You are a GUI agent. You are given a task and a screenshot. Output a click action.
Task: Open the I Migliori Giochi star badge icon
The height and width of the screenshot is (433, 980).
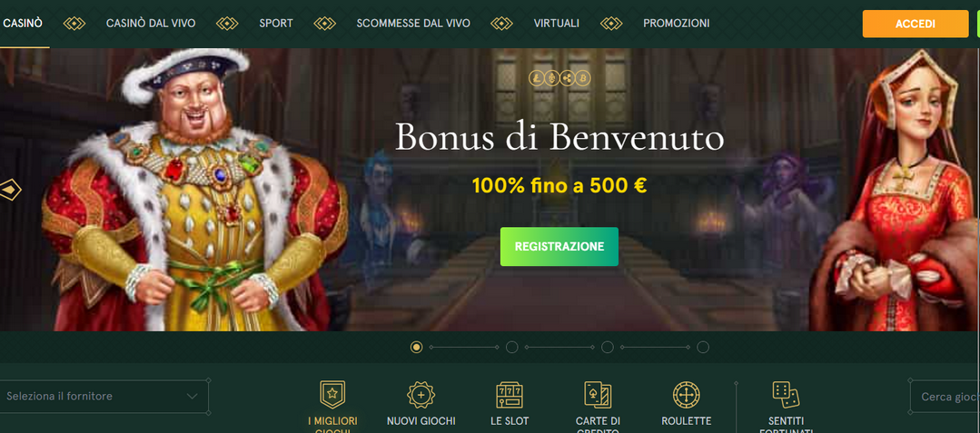(x=332, y=394)
